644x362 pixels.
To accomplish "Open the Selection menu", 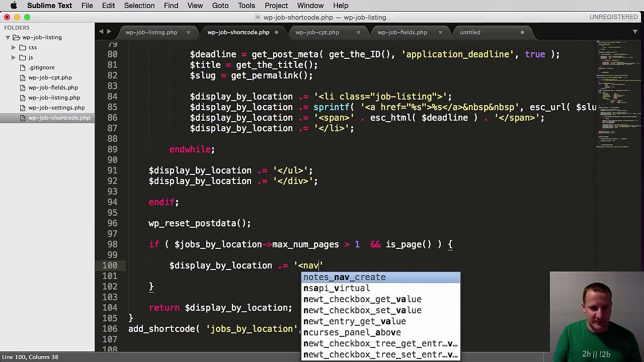I will 139,6.
